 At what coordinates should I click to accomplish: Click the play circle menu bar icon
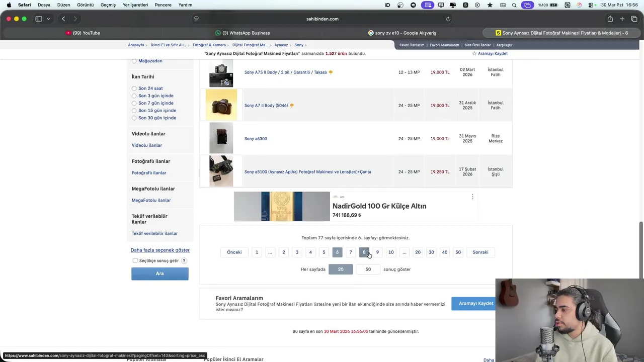pos(477,5)
